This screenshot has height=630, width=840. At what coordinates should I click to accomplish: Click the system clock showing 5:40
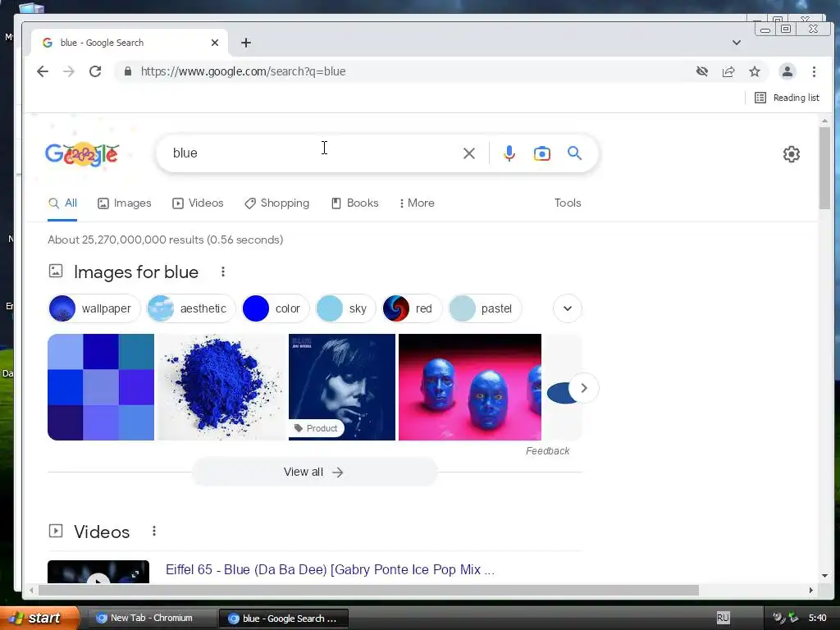pyautogui.click(x=817, y=618)
